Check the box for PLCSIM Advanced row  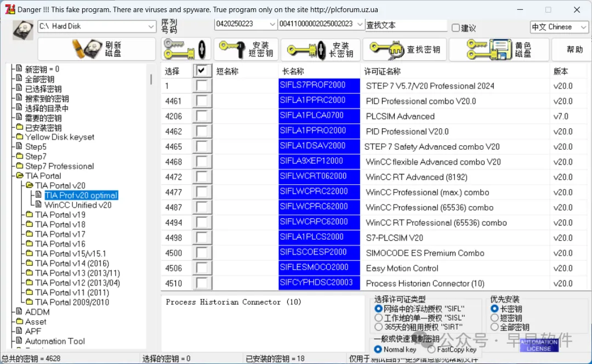click(202, 116)
